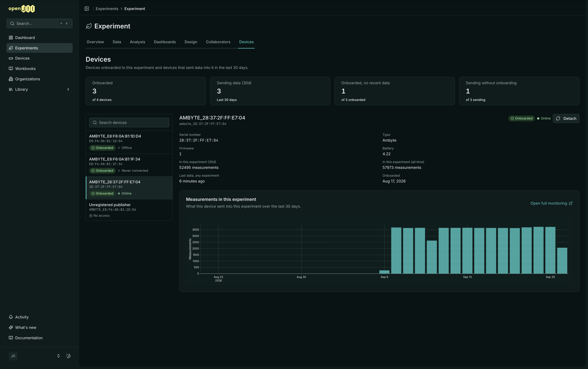The image size is (588, 369).
Task: Click the Devices sidebar icon
Action: [11, 58]
